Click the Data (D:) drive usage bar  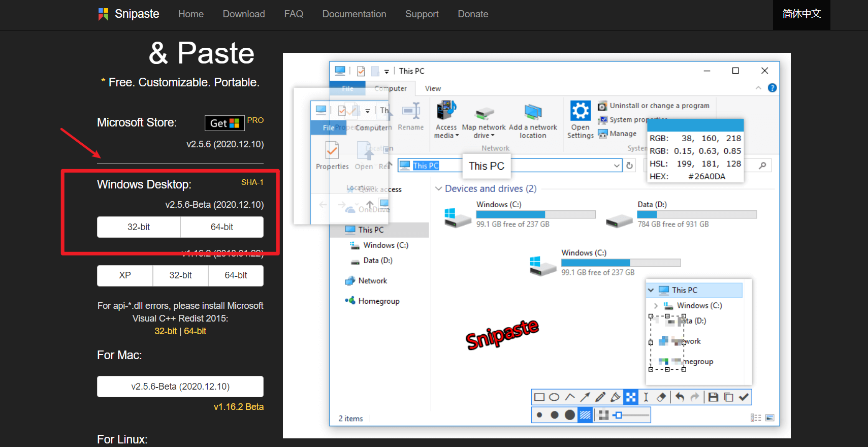pyautogui.click(x=697, y=214)
